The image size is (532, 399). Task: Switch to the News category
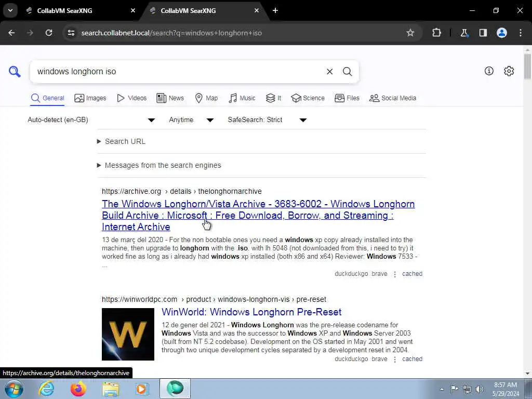coord(170,98)
